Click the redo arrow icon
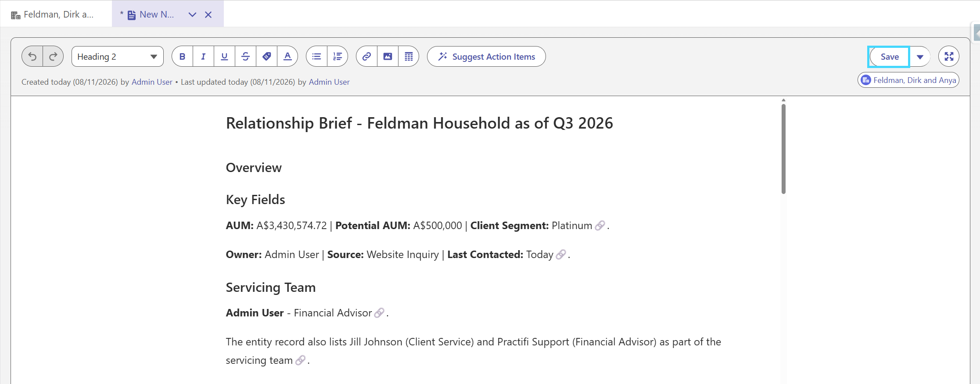This screenshot has width=980, height=384. coord(53,57)
